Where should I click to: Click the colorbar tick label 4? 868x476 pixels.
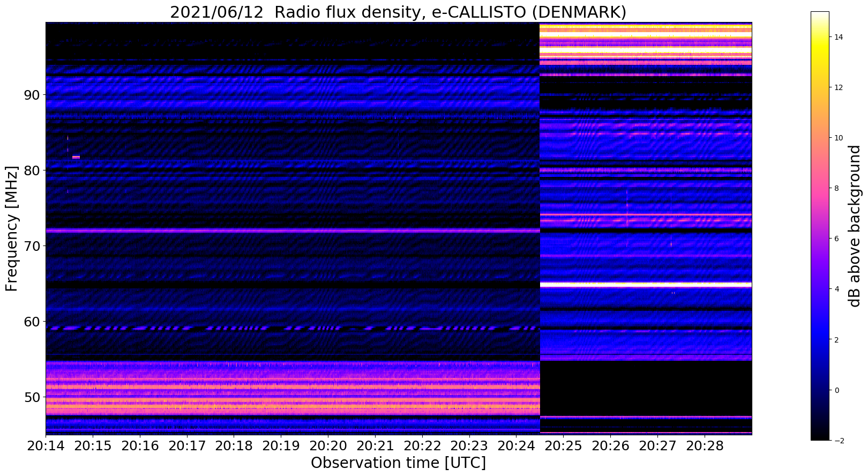(836, 289)
